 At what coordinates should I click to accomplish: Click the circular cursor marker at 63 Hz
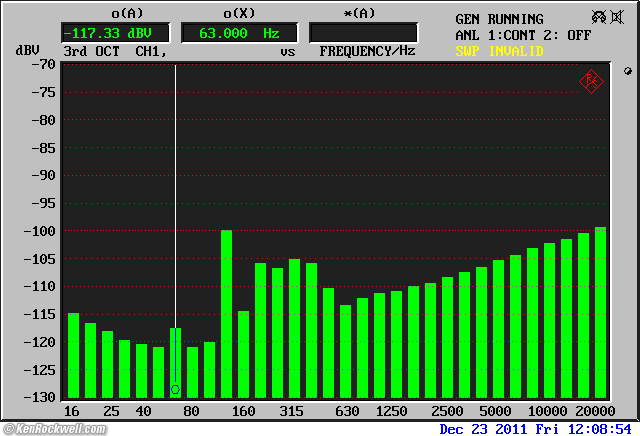[175, 389]
